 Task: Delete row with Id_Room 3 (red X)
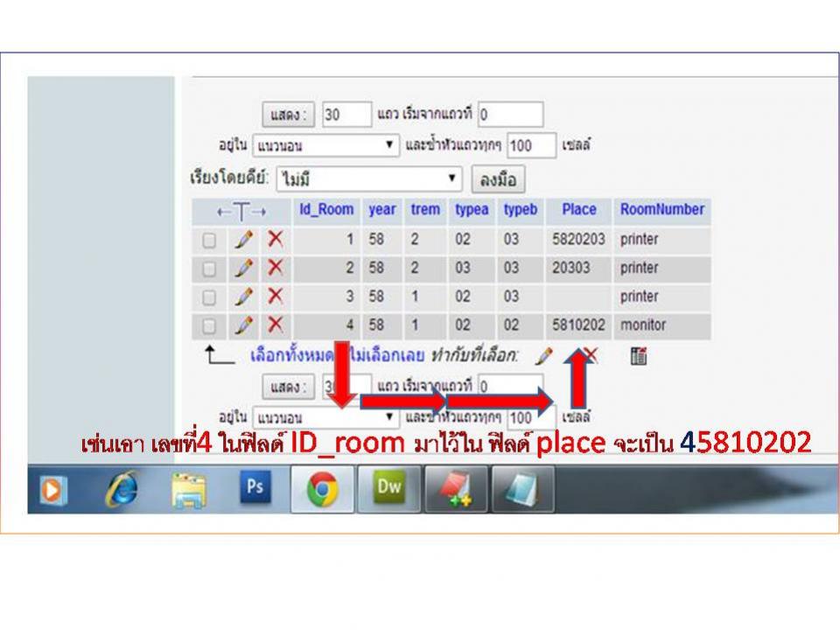276,297
